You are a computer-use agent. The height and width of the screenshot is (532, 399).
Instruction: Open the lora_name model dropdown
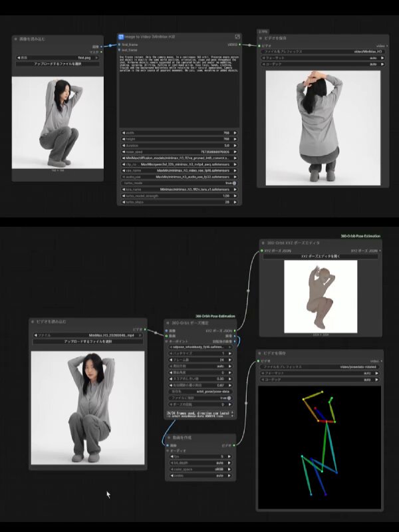(x=180, y=190)
